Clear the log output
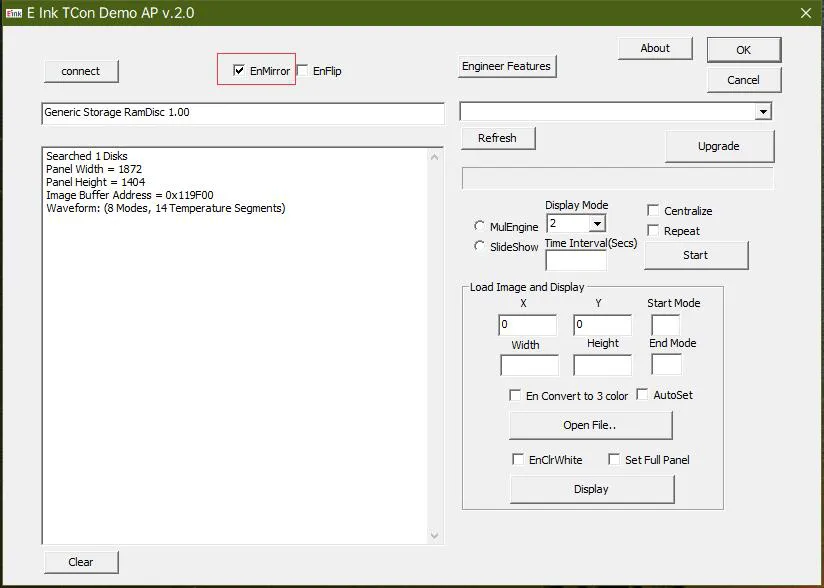This screenshot has height=588, width=824. click(81, 562)
